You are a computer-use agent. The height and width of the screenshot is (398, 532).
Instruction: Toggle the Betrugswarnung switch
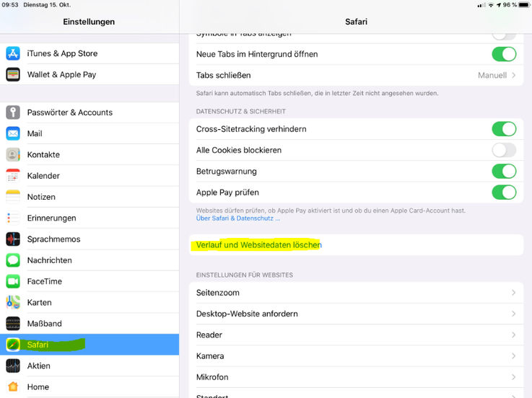[504, 171]
